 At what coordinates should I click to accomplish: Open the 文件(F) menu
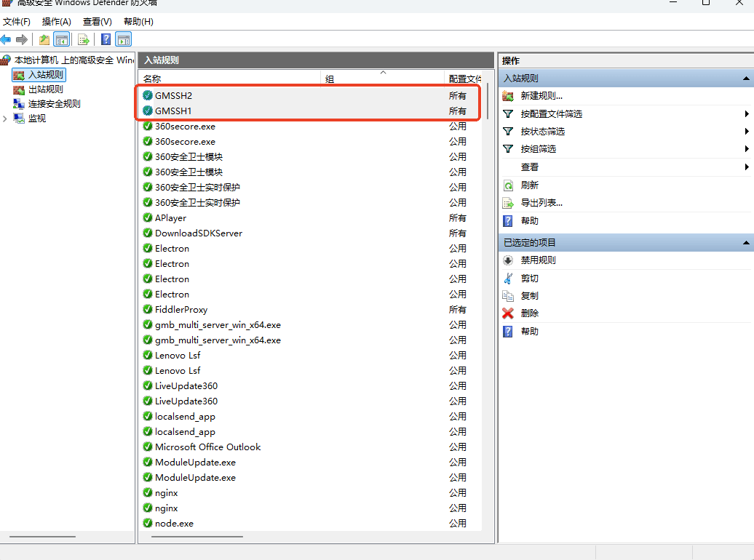16,22
